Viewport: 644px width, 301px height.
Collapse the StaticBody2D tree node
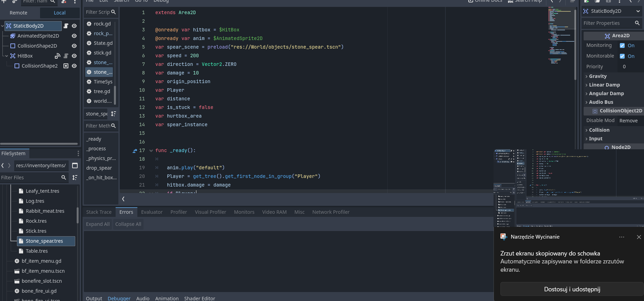2,26
